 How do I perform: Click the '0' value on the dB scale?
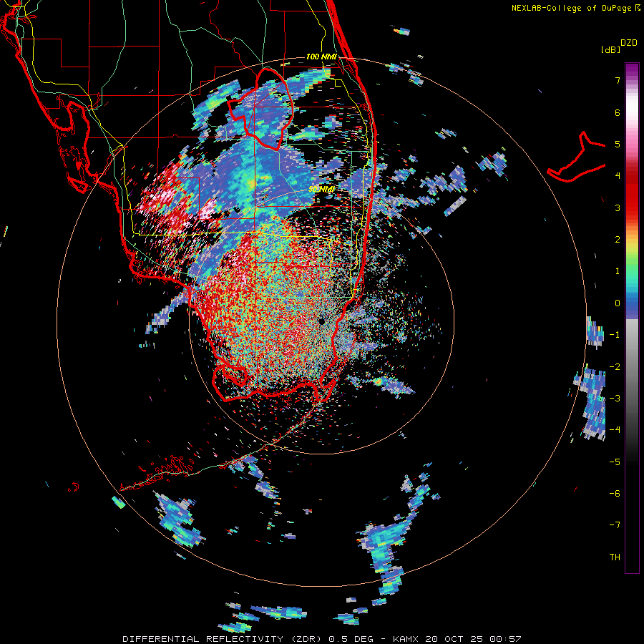(x=618, y=303)
